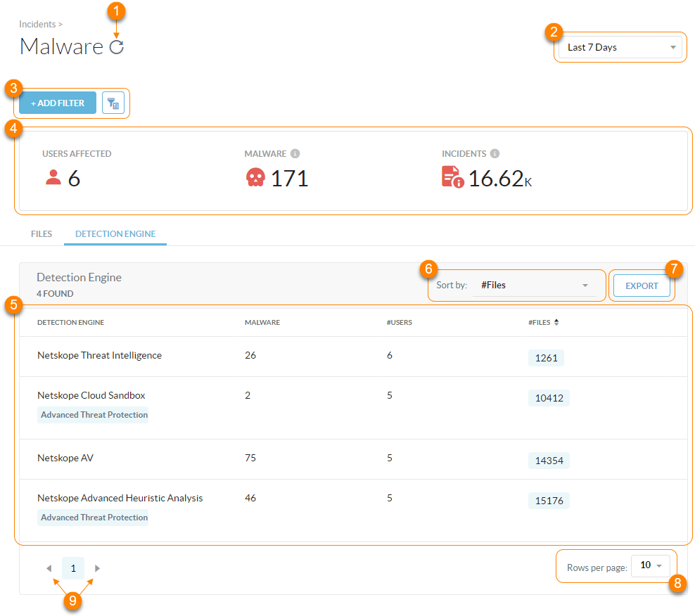
Task: Click the Incidents breadcrumb link
Action: (37, 24)
